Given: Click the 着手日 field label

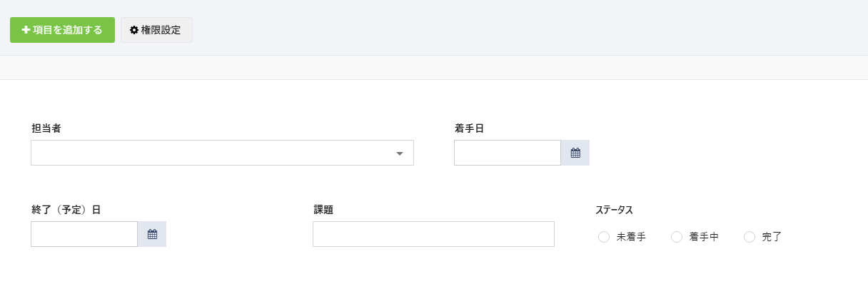Looking at the screenshot, I should pos(469,128).
